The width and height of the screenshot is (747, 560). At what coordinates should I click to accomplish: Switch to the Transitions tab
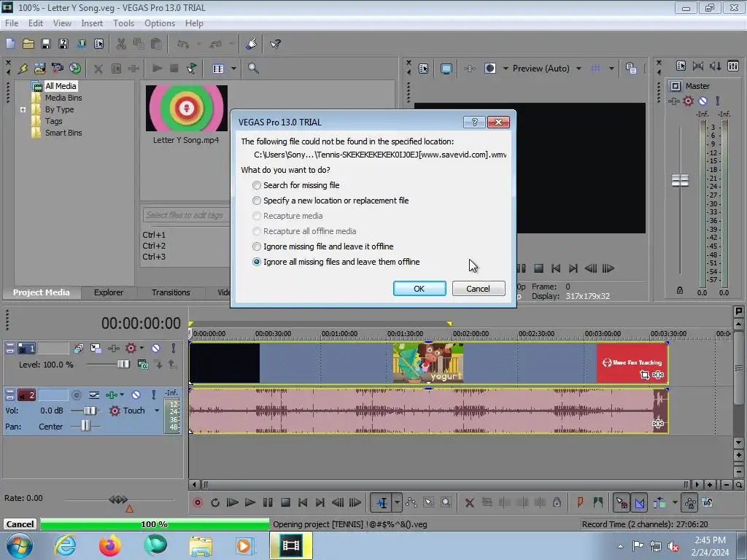[171, 292]
